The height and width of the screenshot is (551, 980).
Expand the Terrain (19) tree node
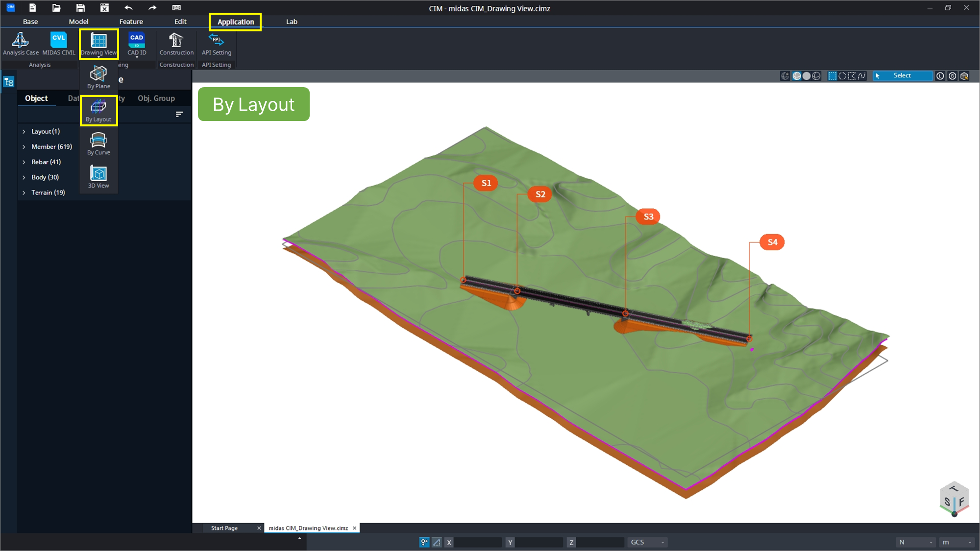(24, 193)
